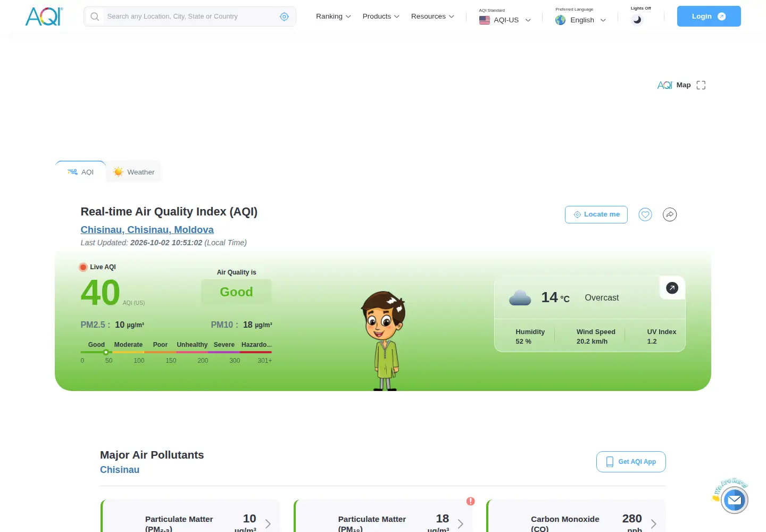Viewport: 766px width, 532px height.
Task: Expand the Ranking menu
Action: point(334,16)
